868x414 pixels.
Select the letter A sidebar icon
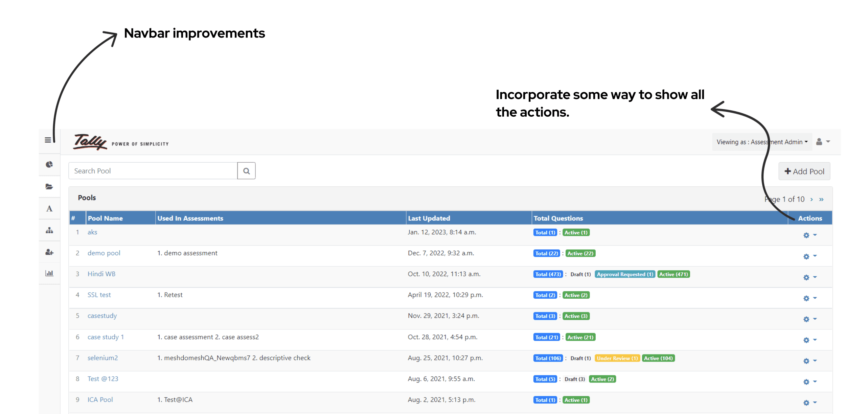[49, 209]
